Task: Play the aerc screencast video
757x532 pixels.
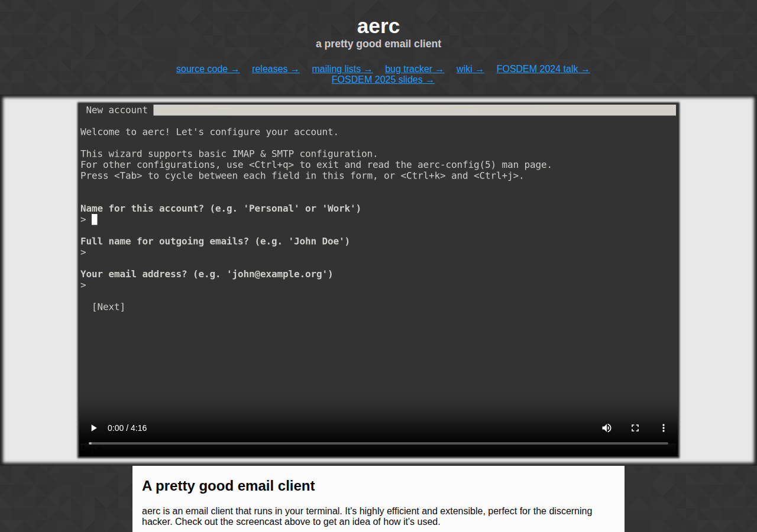Action: pyautogui.click(x=93, y=428)
